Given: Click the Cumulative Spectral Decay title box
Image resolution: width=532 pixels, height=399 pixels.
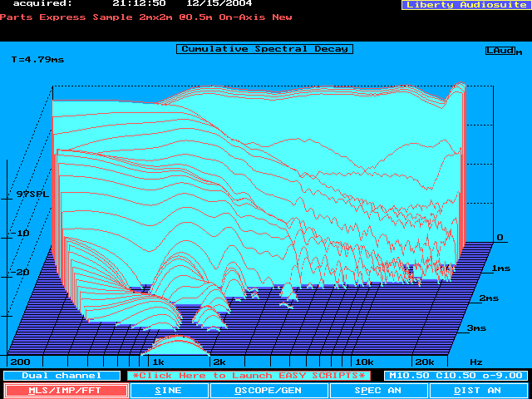Looking at the screenshot, I should (x=264, y=49).
